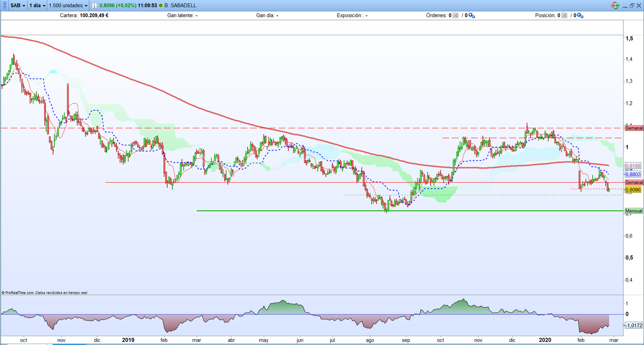Image resolution: width=644 pixels, height=345 pixels.
Task: Click the '2020' year label on time axis
Action: [545, 340]
